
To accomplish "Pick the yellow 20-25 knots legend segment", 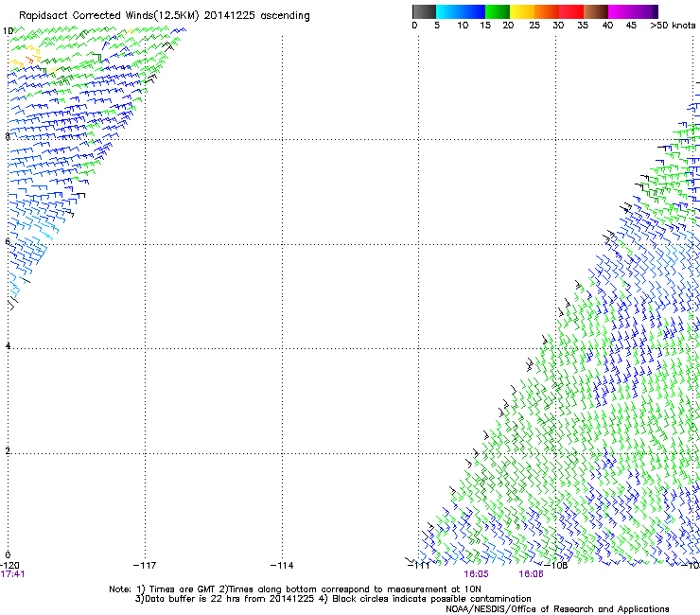I will click(522, 11).
